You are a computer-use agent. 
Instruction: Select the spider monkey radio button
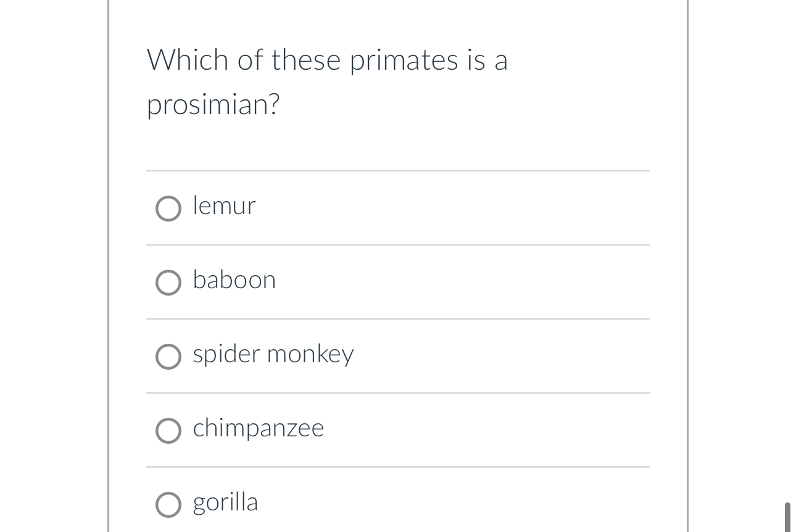[167, 357]
